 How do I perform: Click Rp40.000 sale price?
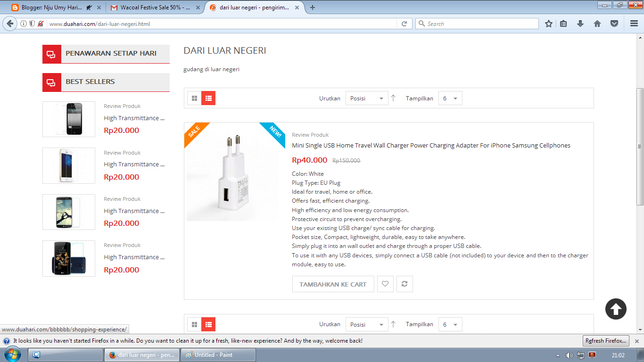pyautogui.click(x=309, y=160)
